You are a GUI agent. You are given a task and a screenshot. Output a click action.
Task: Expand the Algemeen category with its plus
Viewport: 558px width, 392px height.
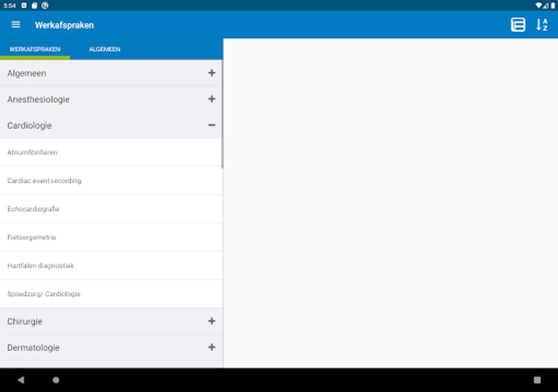tap(212, 73)
